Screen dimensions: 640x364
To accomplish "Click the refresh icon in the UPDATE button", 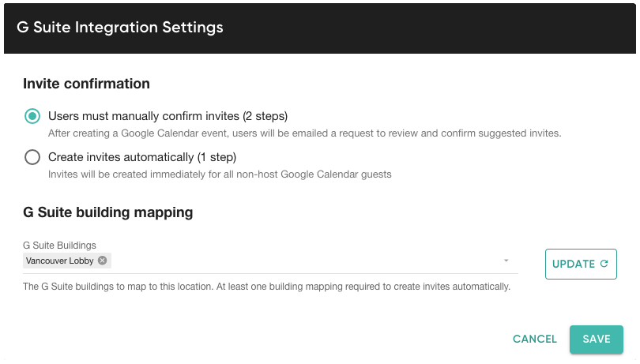I will pyautogui.click(x=604, y=264).
